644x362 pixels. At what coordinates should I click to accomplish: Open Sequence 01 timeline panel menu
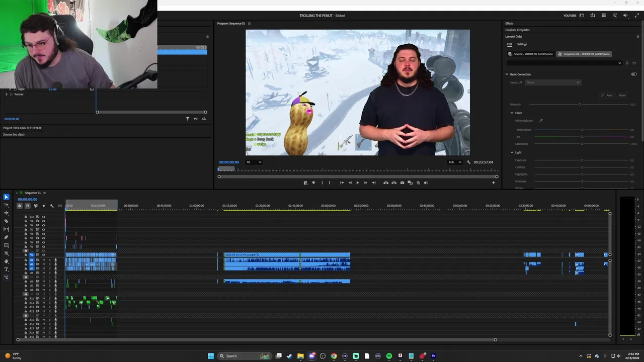click(x=44, y=193)
